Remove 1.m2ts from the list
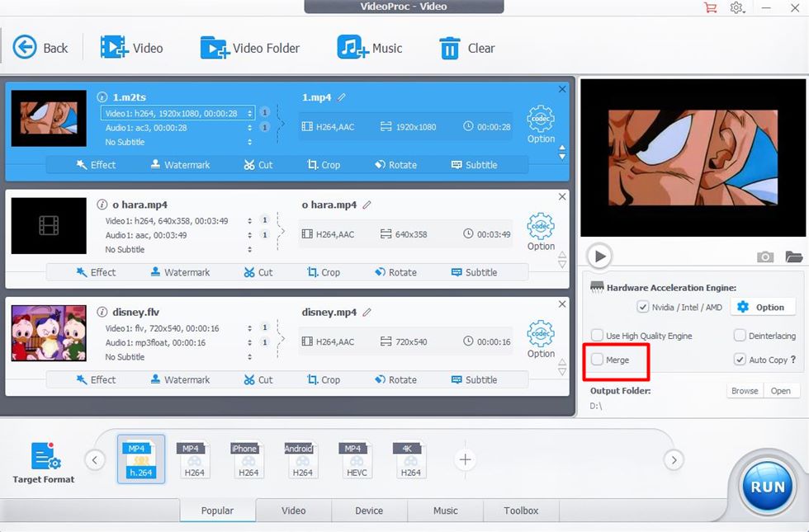 pyautogui.click(x=562, y=89)
